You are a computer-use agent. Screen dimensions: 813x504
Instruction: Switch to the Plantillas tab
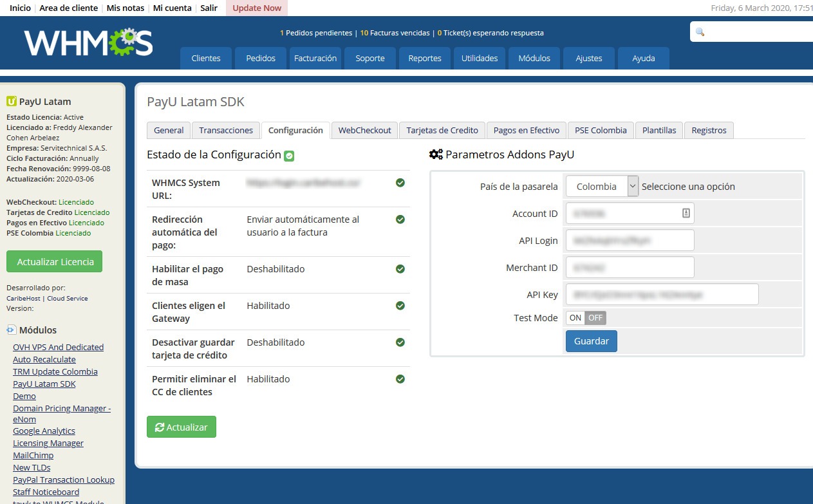[x=659, y=130]
